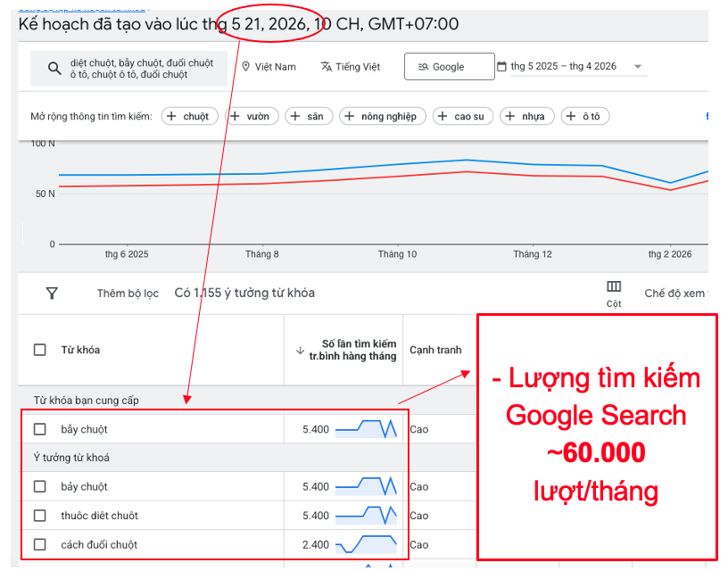Image resolution: width=728 pixels, height=571 pixels.
Task: Click the plus icon on nông nghiệp chip
Action: click(350, 116)
